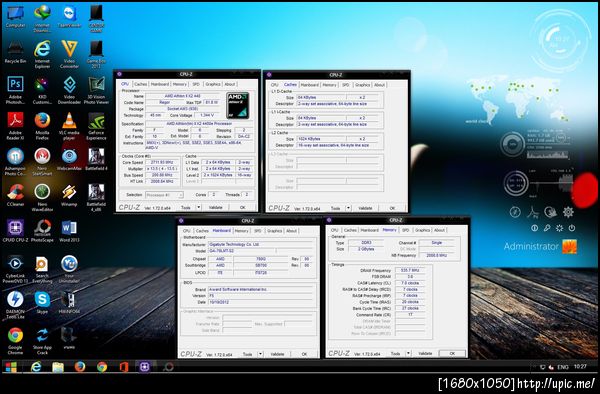
Task: Open the Skype desktop shortcut
Action: 42,303
